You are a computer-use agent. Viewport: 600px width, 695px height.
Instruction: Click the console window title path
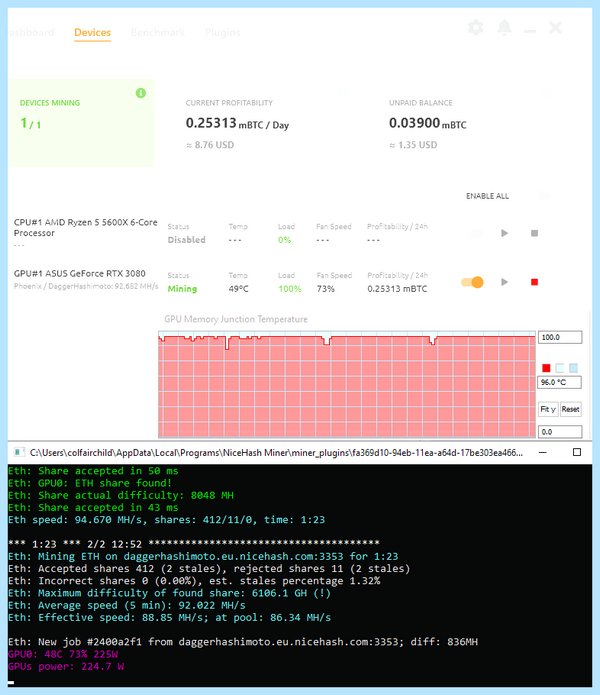click(x=276, y=453)
